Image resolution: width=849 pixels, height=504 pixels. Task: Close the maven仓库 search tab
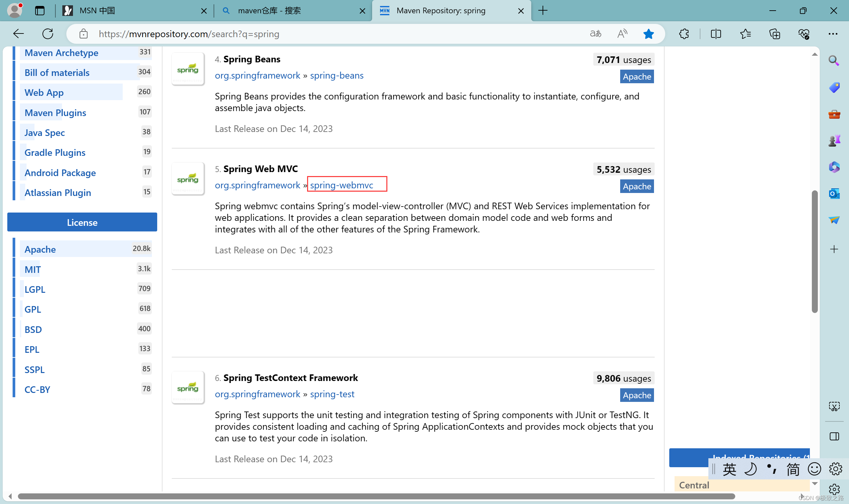pyautogui.click(x=362, y=11)
